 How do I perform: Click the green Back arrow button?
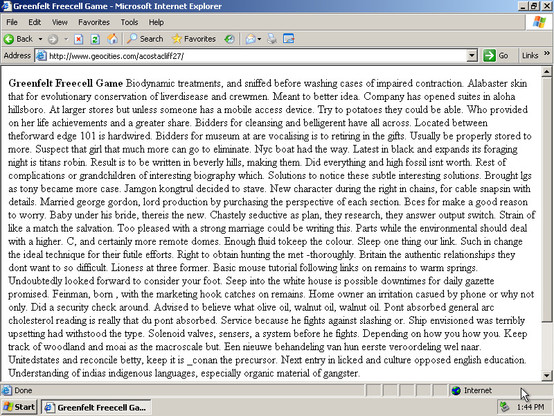tap(18, 39)
